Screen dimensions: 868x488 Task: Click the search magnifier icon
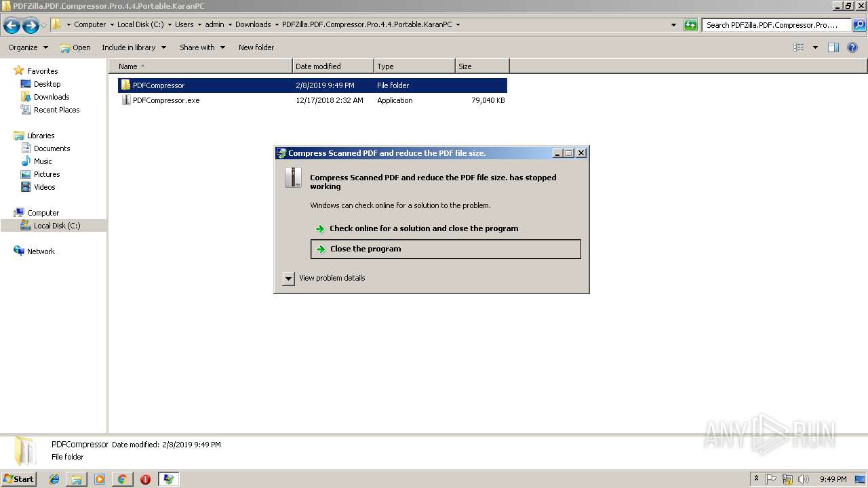(x=859, y=25)
